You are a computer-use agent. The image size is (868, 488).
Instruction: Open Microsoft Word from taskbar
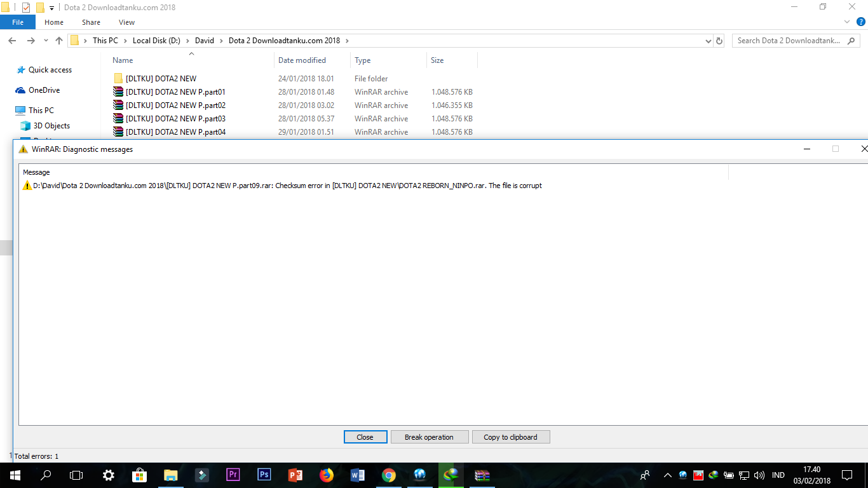point(358,475)
